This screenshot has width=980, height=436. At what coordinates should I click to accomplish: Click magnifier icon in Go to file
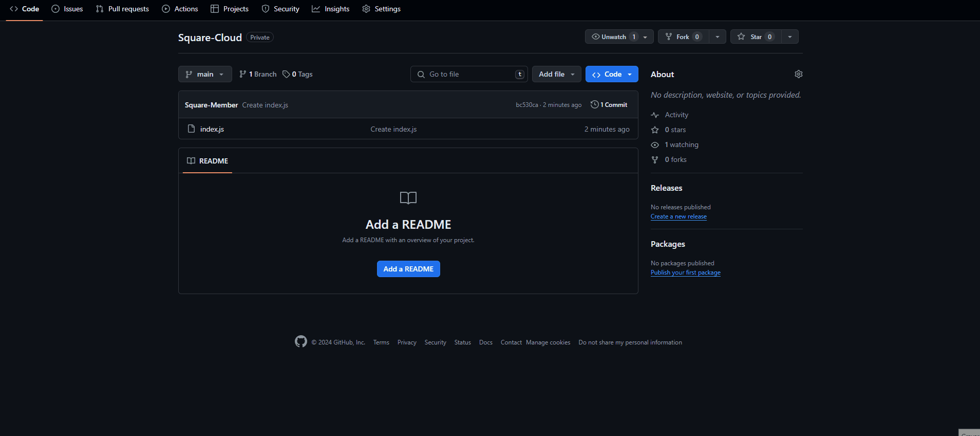pyautogui.click(x=421, y=75)
